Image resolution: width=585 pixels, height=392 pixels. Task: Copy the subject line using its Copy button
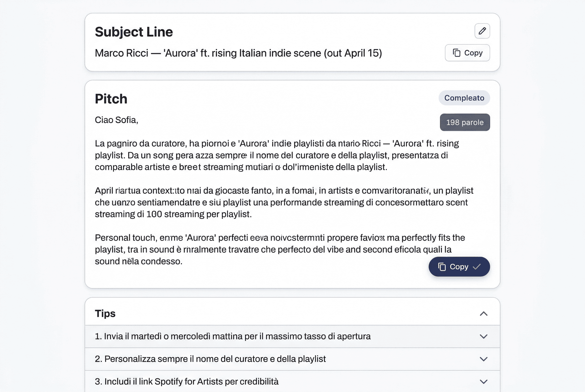click(467, 53)
